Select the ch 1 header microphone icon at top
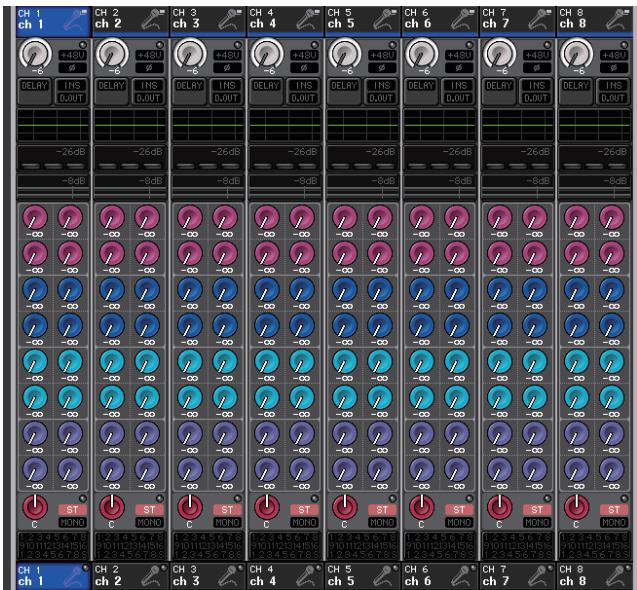637x590 pixels. pos(74,20)
